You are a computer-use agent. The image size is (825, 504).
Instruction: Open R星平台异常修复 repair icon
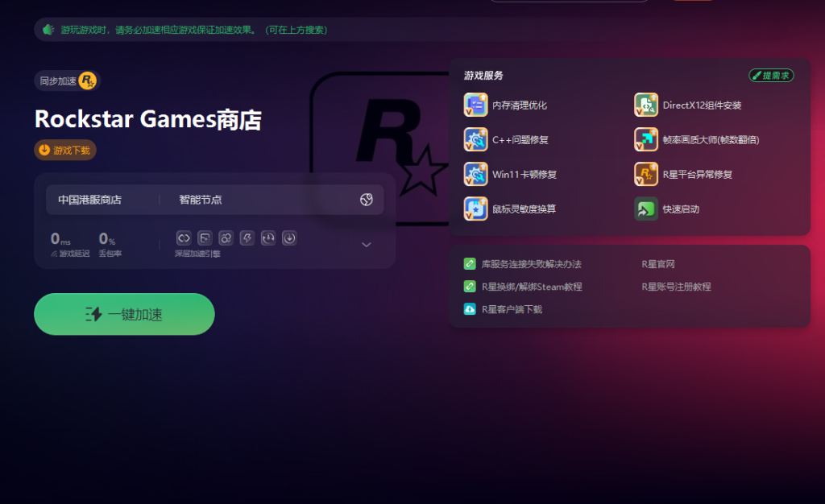tap(646, 174)
